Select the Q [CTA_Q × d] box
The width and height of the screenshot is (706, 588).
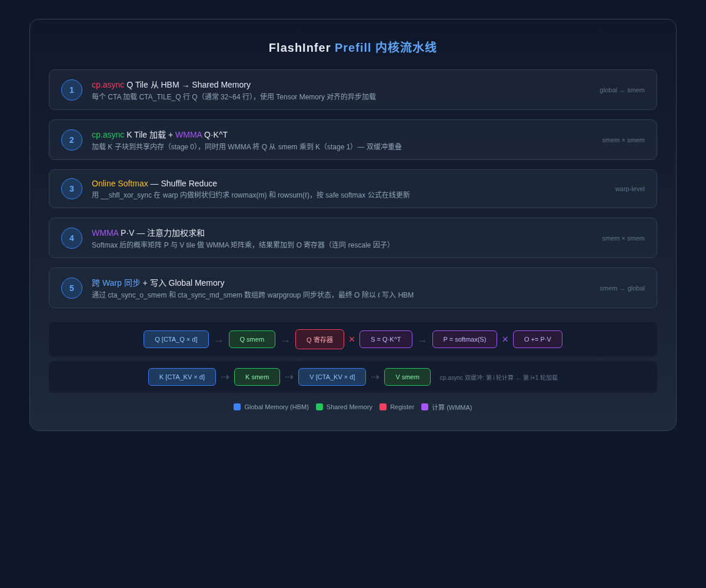click(x=176, y=339)
